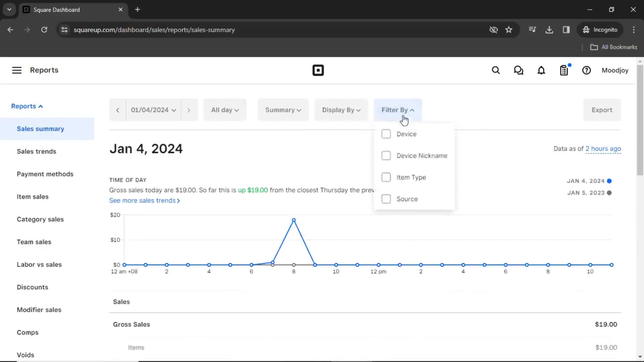The image size is (644, 362).
Task: Navigate to Category sales section
Action: [x=40, y=219]
